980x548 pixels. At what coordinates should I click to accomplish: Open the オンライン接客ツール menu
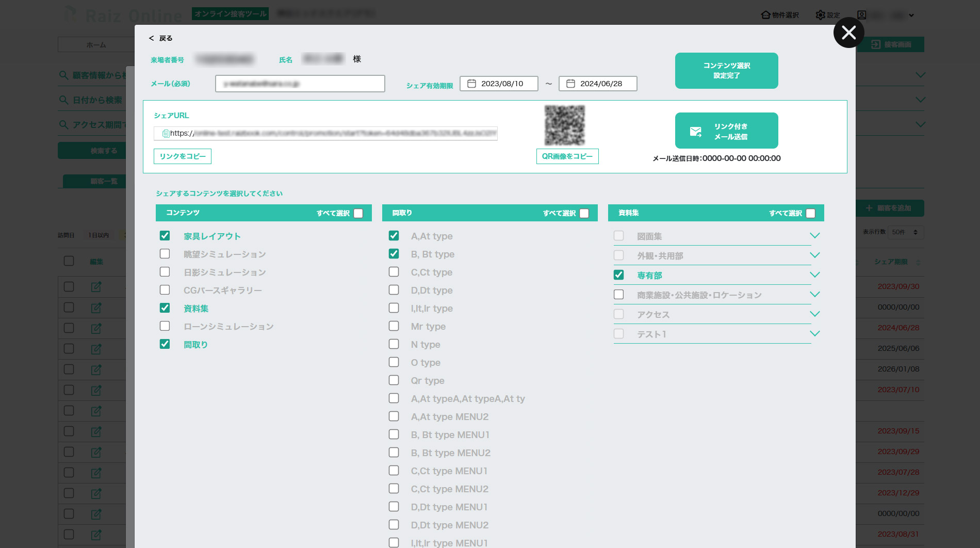tap(230, 14)
